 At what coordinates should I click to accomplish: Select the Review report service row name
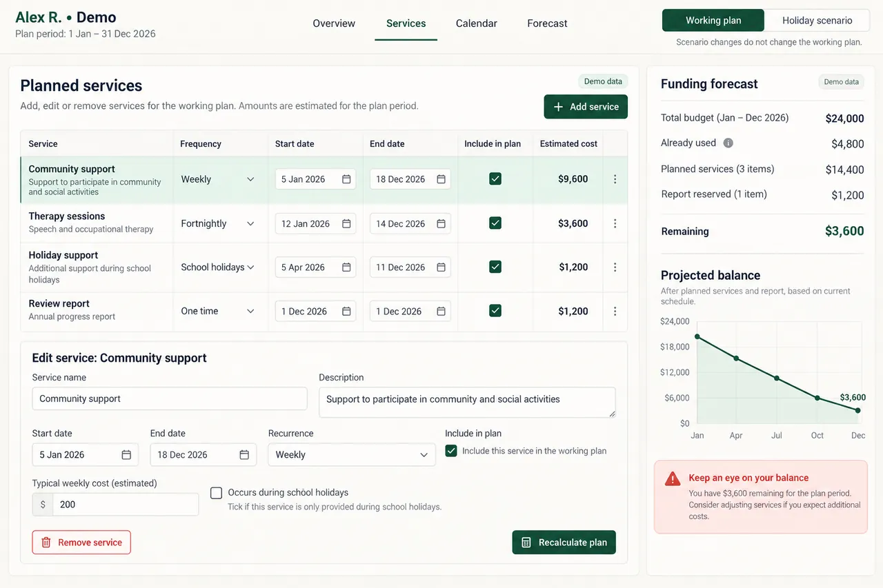[59, 303]
